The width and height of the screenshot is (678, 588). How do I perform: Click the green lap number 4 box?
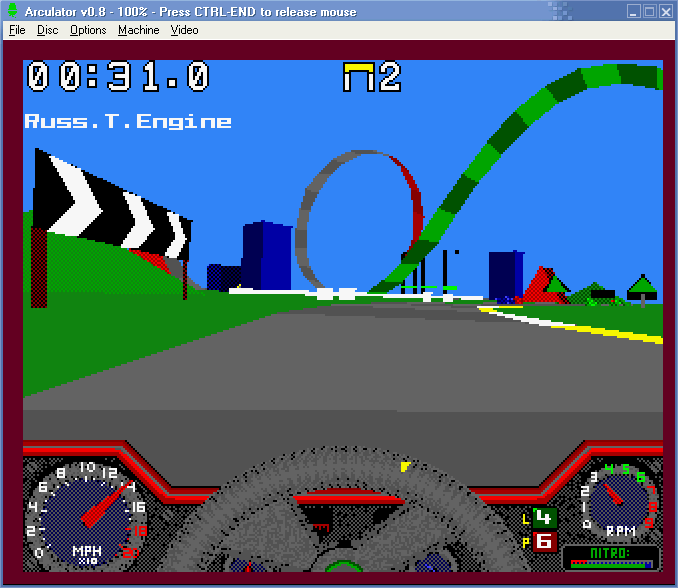point(544,518)
